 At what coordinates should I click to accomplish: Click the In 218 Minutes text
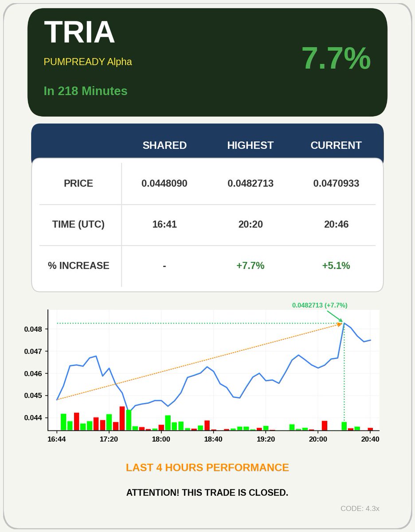coord(86,91)
